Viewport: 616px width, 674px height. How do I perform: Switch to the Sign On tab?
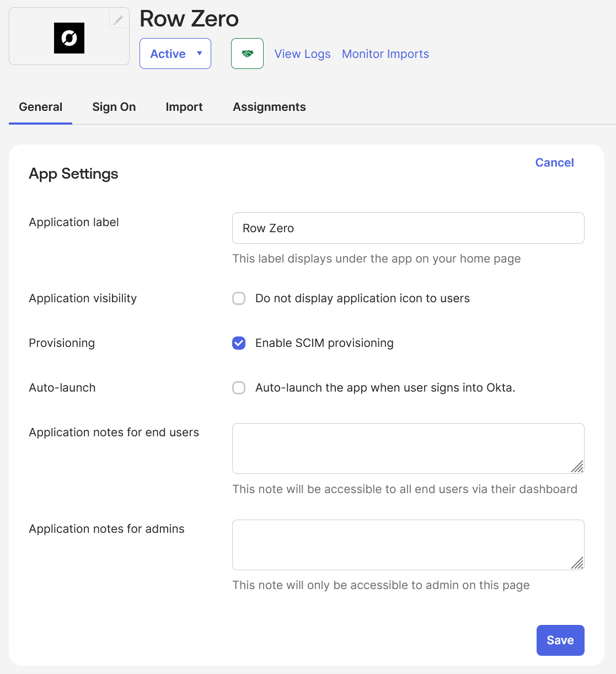[x=114, y=107]
